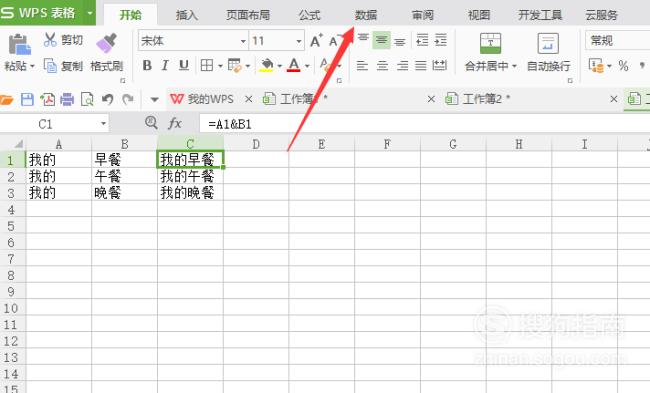
Task: Open the WPS 表格 application menu dropdown
Action: coord(90,13)
